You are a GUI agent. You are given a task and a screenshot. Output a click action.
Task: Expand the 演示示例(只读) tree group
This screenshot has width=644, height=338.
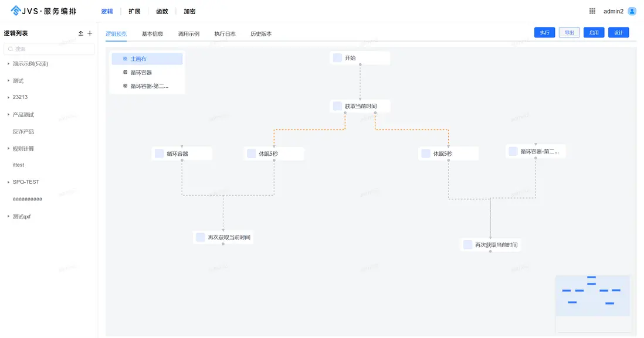pos(8,64)
